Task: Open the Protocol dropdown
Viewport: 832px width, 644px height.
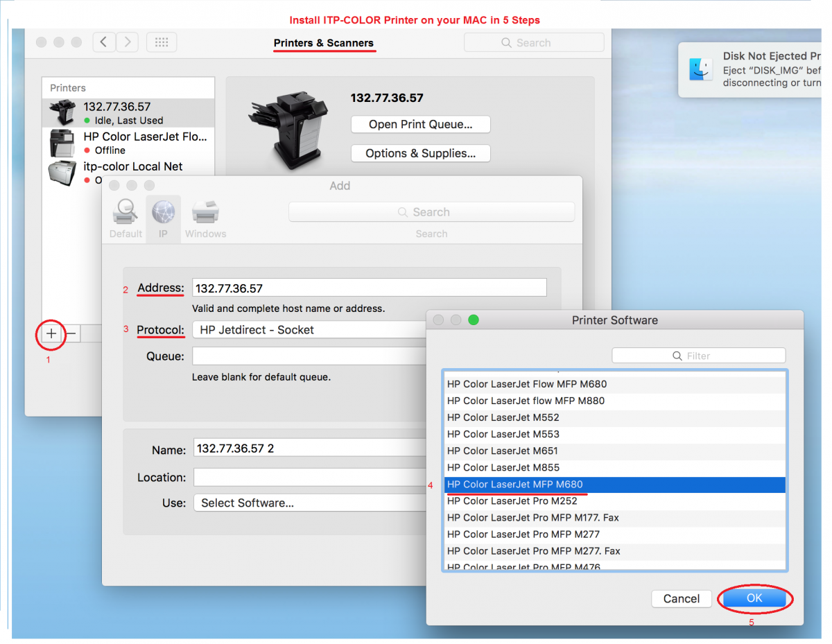Action: 309,330
